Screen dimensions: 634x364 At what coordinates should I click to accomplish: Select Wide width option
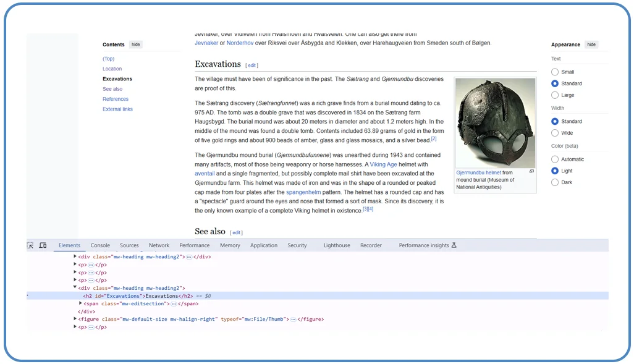pyautogui.click(x=555, y=133)
